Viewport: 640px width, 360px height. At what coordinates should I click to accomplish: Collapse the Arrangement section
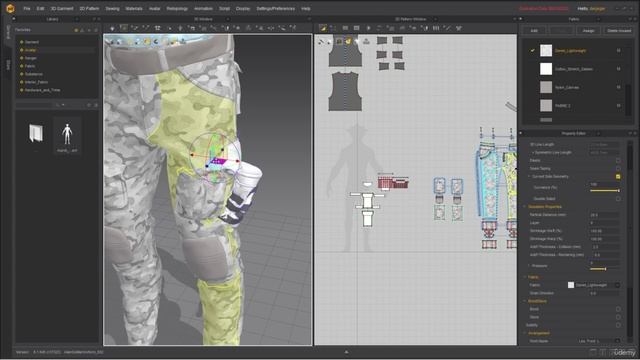525,333
